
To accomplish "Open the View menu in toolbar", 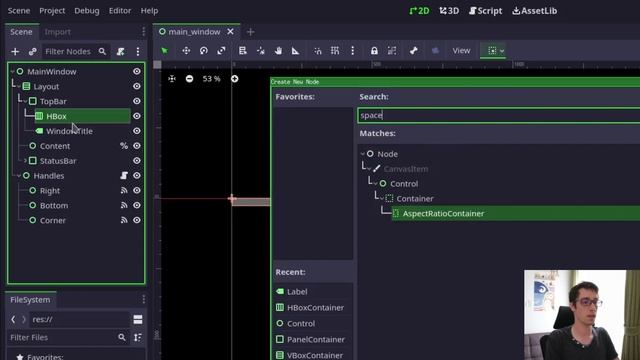I will (461, 51).
